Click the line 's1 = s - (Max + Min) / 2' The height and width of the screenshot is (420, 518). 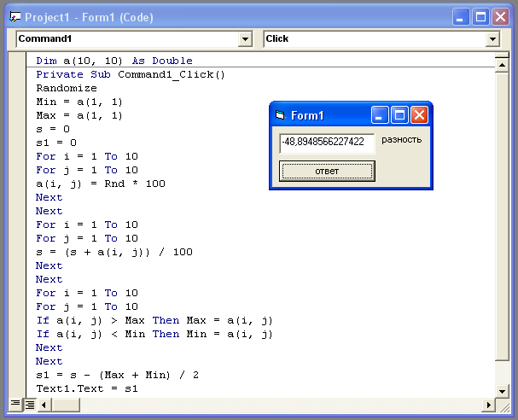coord(118,375)
